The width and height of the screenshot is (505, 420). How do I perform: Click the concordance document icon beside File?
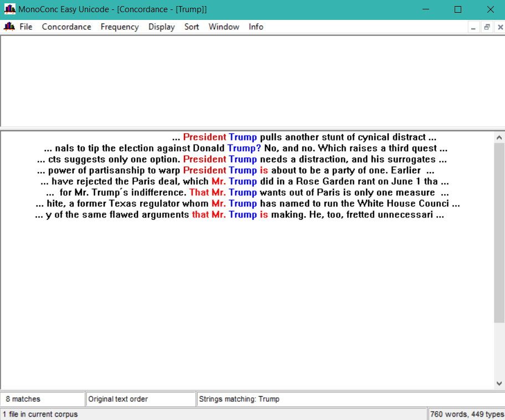pyautogui.click(x=9, y=27)
